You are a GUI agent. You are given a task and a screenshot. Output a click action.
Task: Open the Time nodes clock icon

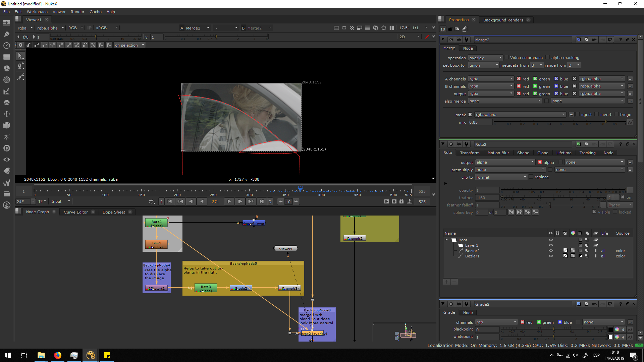[6, 45]
